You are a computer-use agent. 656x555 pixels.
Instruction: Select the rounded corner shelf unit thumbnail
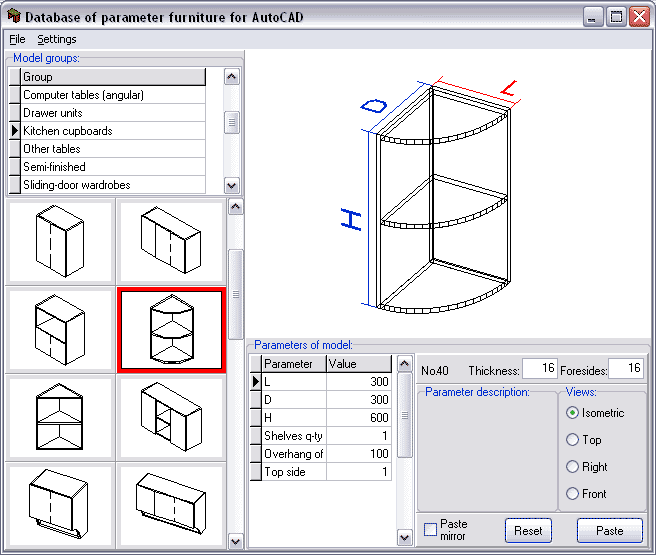(x=168, y=329)
